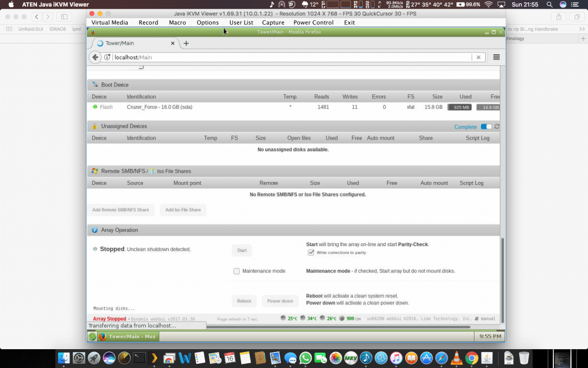Click the Flash device green status dot
The height and width of the screenshot is (368, 588).
tap(95, 107)
